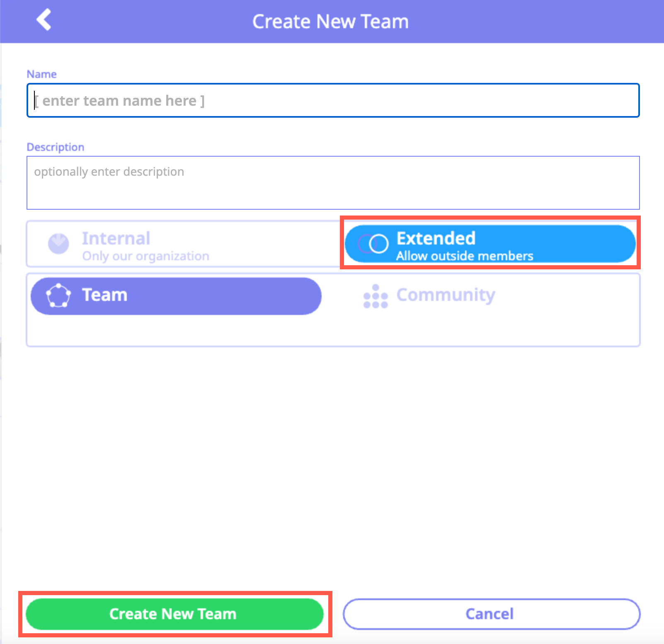Select the Internal visibility option label

coord(116,238)
